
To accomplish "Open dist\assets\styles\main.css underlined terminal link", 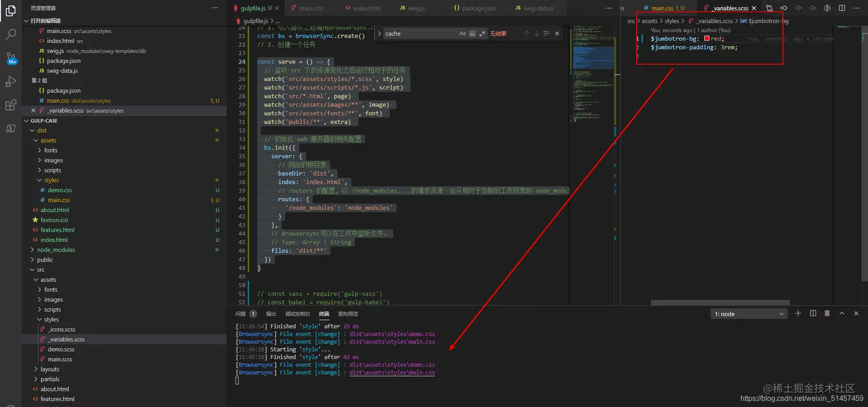I will pyautogui.click(x=392, y=373).
